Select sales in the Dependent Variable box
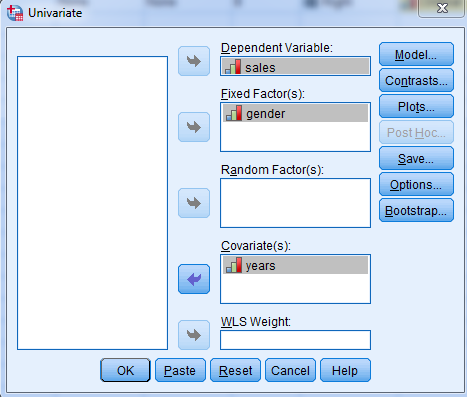Screen dimensions: 467x397 tap(295, 66)
